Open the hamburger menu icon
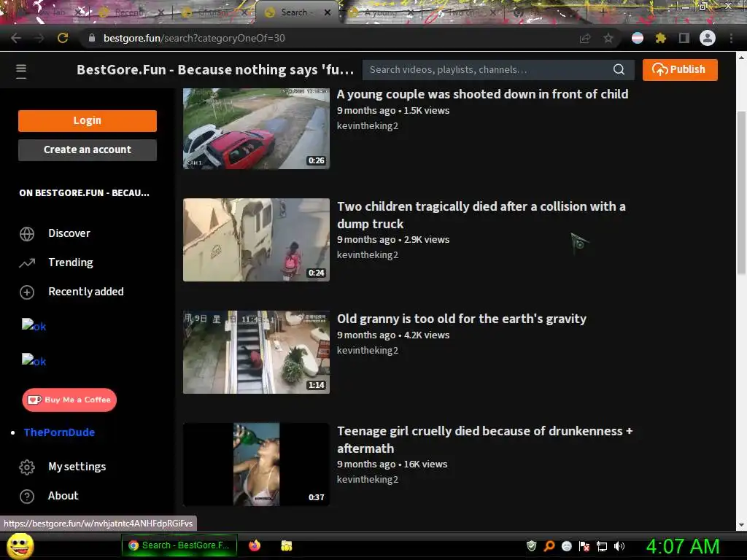Viewport: 747px width, 560px height. click(21, 71)
